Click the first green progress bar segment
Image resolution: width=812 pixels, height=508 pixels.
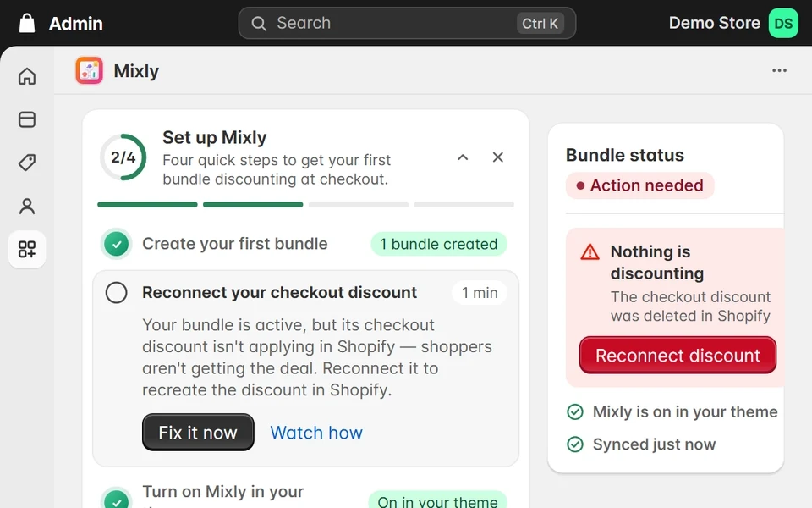click(x=147, y=205)
